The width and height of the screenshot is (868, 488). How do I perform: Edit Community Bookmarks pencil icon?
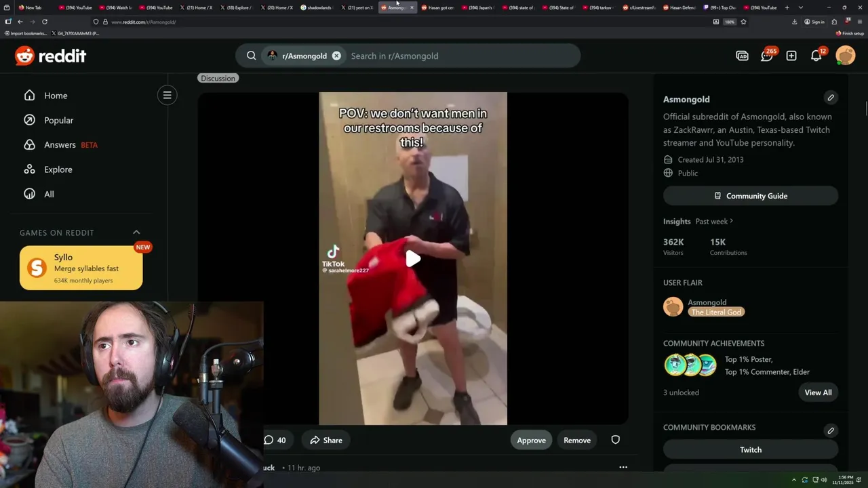[831, 430]
